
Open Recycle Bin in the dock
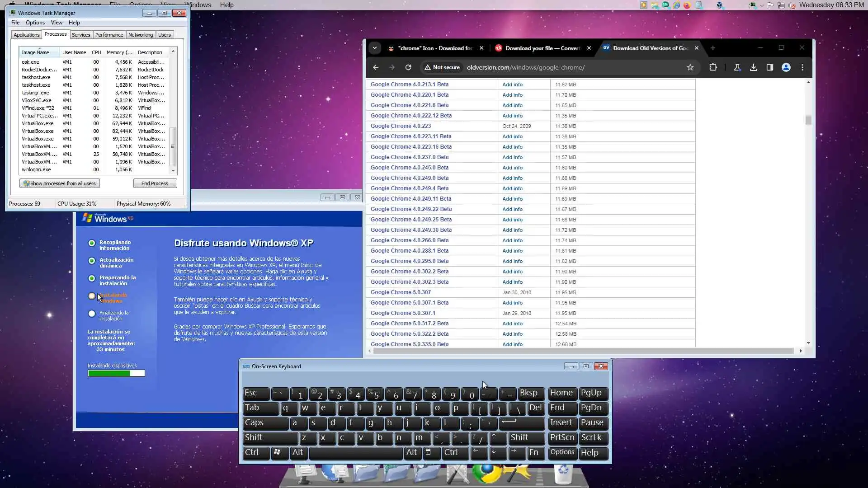[x=563, y=474]
